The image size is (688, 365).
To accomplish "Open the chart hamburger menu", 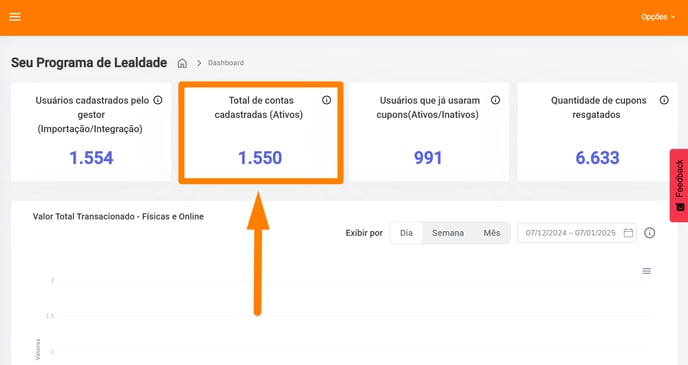I will point(647,271).
